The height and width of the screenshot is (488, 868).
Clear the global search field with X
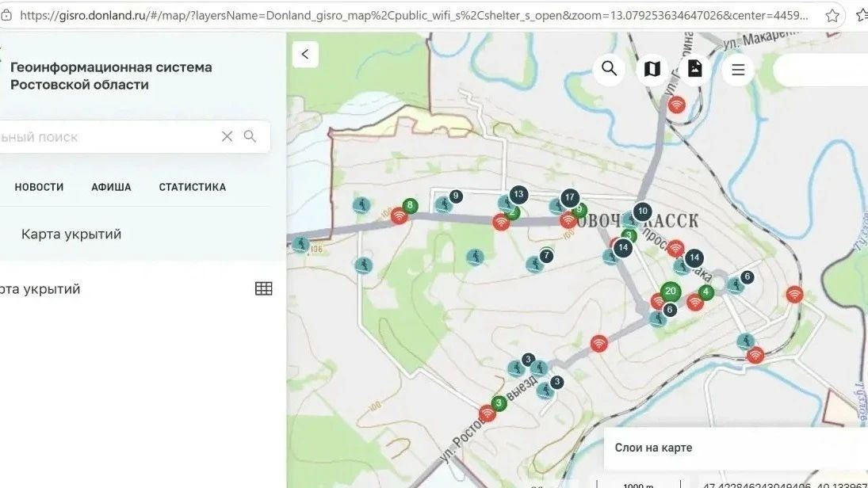[227, 136]
